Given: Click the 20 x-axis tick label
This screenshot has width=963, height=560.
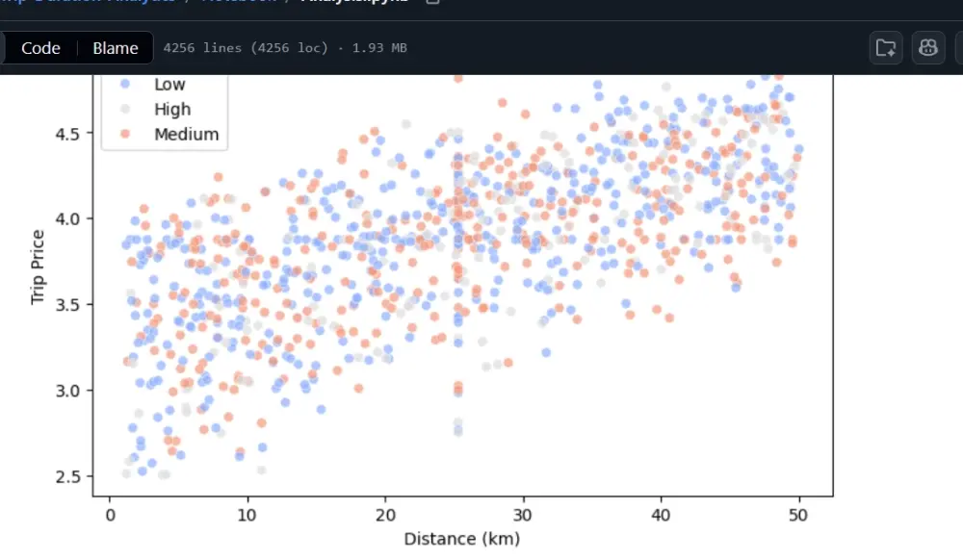Looking at the screenshot, I should click(x=385, y=515).
